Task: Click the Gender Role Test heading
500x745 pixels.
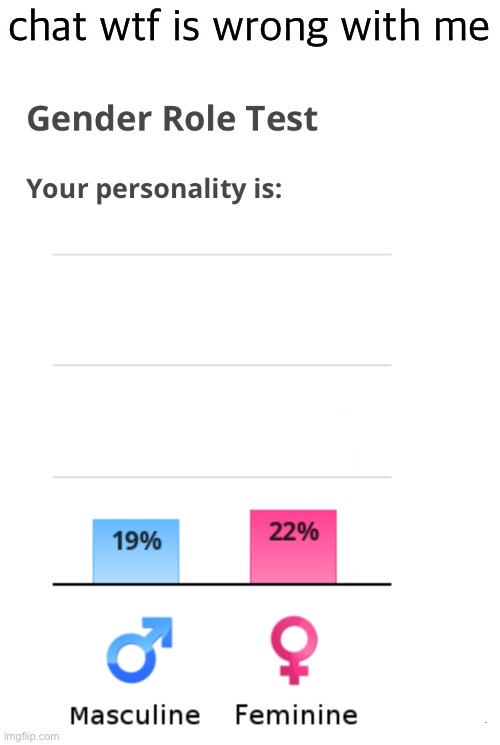Action: pos(172,118)
